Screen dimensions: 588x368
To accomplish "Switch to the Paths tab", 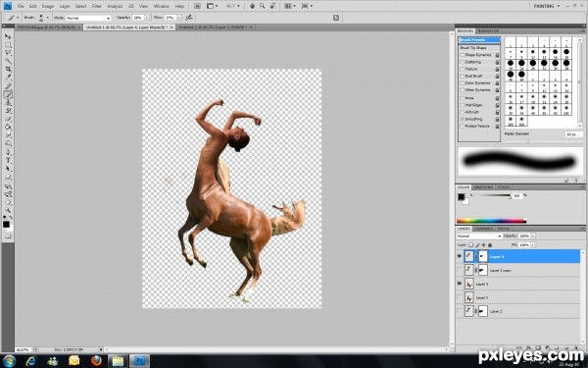I will (x=504, y=229).
